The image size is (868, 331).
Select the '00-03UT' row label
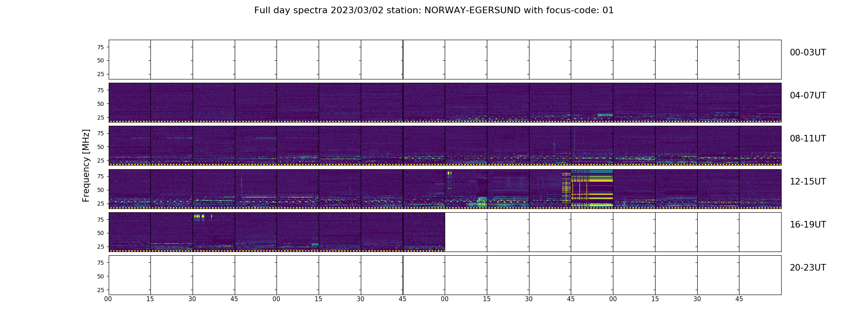[808, 53]
